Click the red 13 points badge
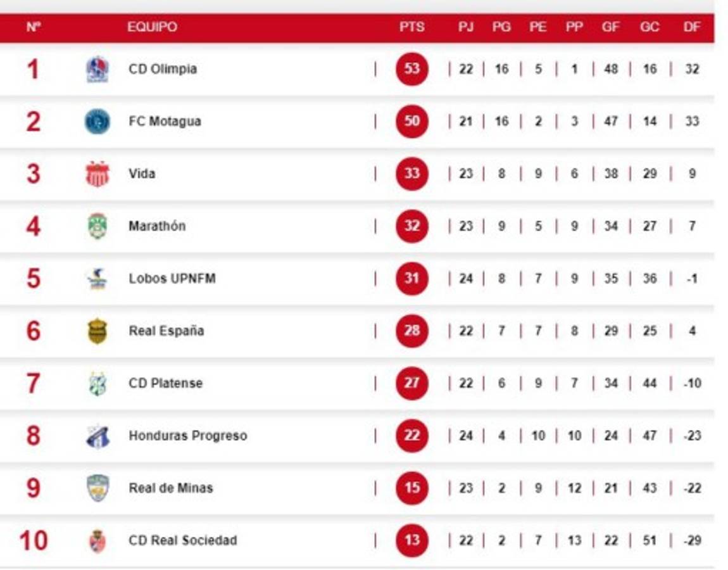Screen dimensions: 728x570 click(x=412, y=541)
